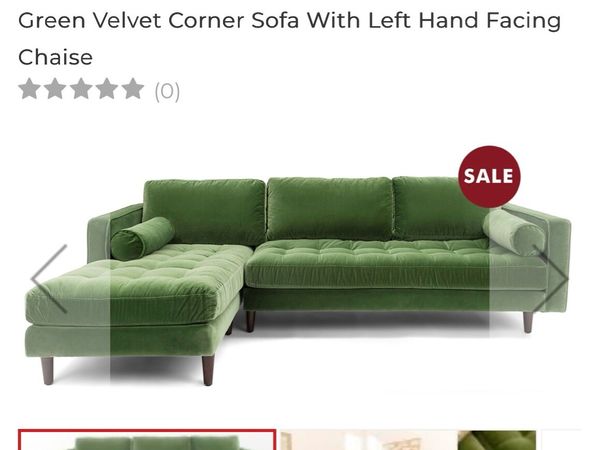
Task: Rate one star on rating row
Action: click(x=29, y=89)
